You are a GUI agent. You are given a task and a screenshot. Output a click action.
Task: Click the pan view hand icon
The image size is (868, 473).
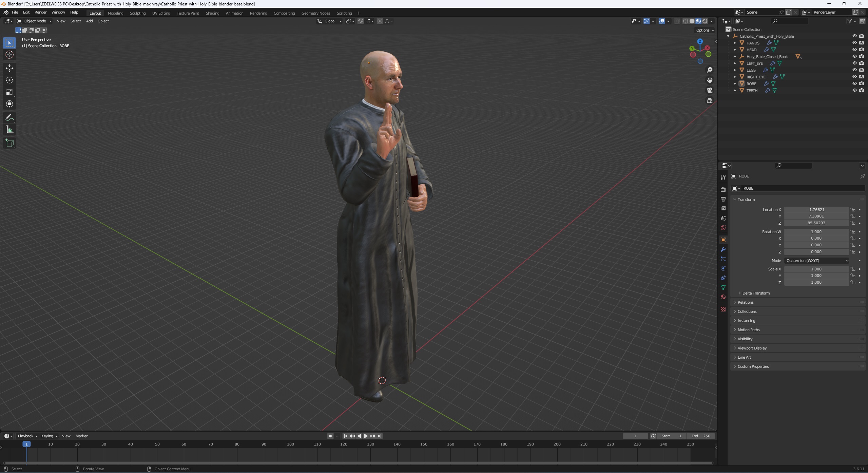[x=709, y=80]
